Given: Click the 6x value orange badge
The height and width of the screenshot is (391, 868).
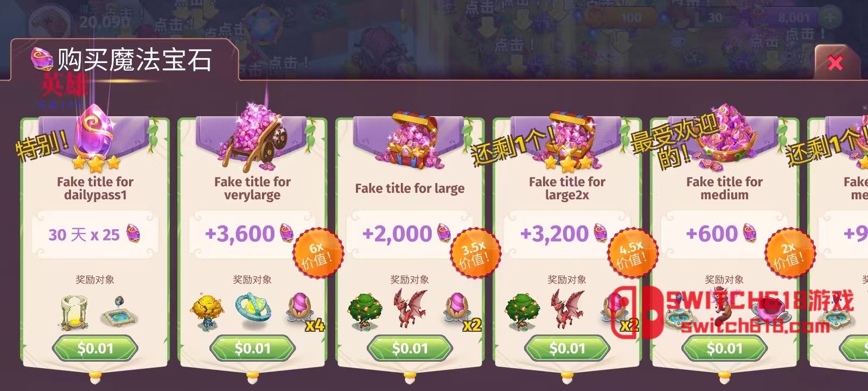Looking at the screenshot, I should [318, 254].
